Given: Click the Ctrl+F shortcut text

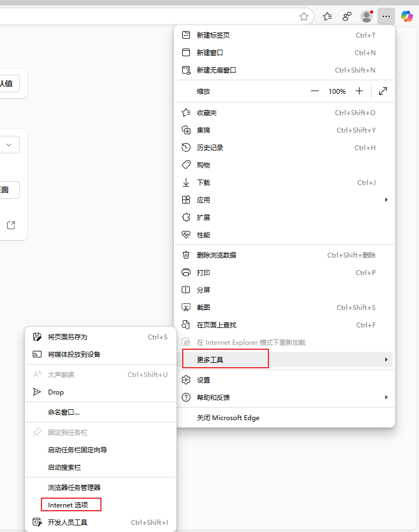Looking at the screenshot, I should [366, 325].
